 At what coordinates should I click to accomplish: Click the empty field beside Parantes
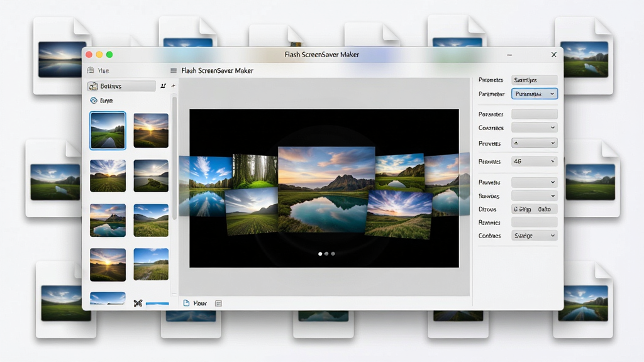(535, 114)
